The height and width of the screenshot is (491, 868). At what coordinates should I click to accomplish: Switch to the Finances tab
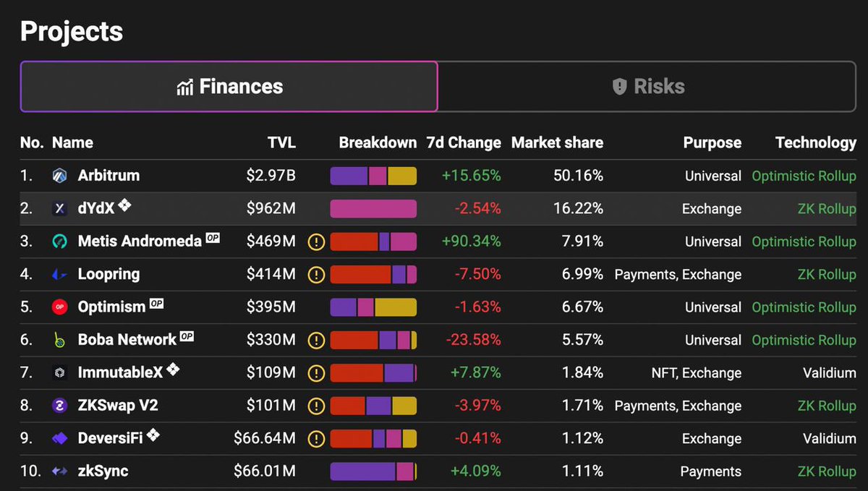229,87
